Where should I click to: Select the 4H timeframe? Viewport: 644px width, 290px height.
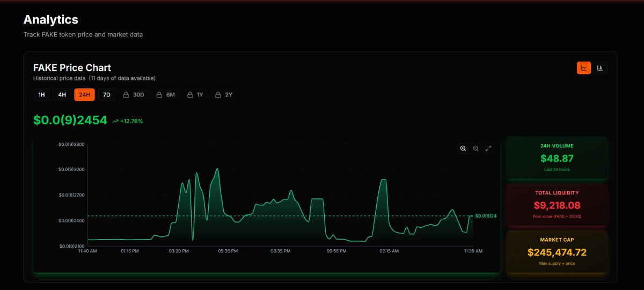62,95
